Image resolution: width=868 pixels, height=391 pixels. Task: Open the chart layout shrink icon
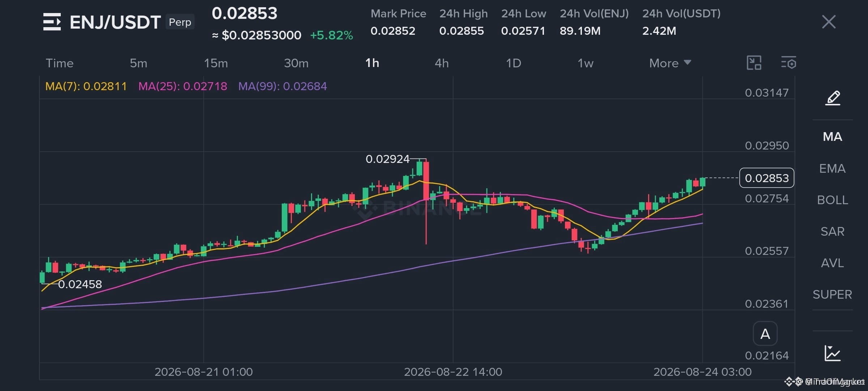point(754,63)
